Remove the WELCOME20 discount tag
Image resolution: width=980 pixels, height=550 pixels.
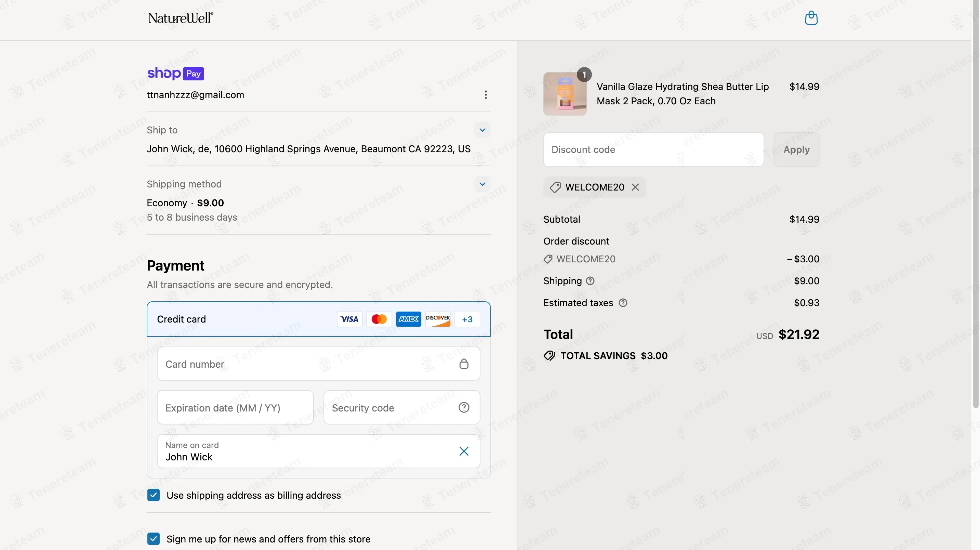[635, 187]
